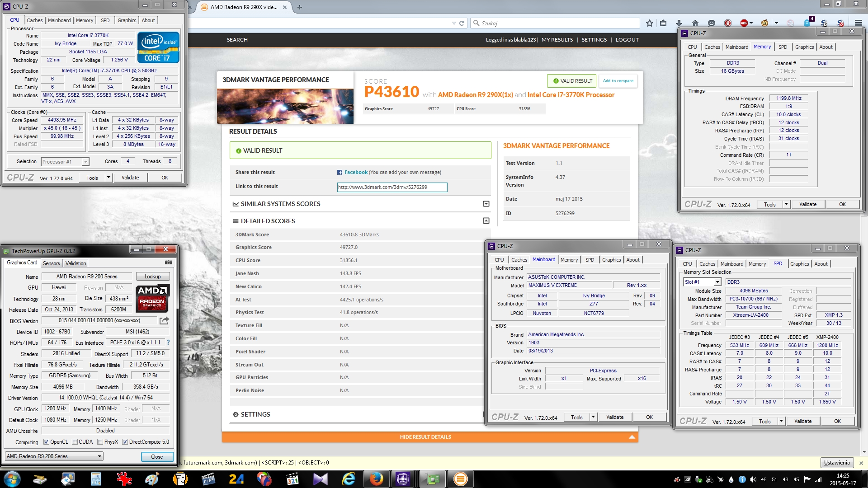Open the Firefox hamburger menu
This screenshot has height=488, width=868.
coord(858,23)
